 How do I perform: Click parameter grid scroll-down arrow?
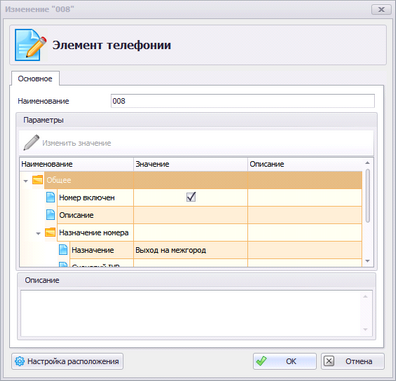[x=368, y=261]
